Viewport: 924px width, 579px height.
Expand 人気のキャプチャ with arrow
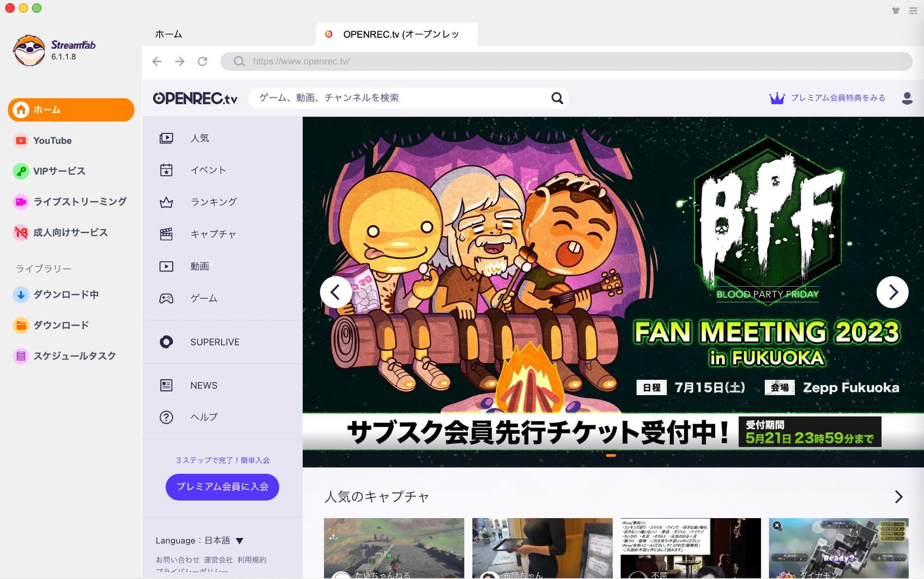tap(899, 497)
